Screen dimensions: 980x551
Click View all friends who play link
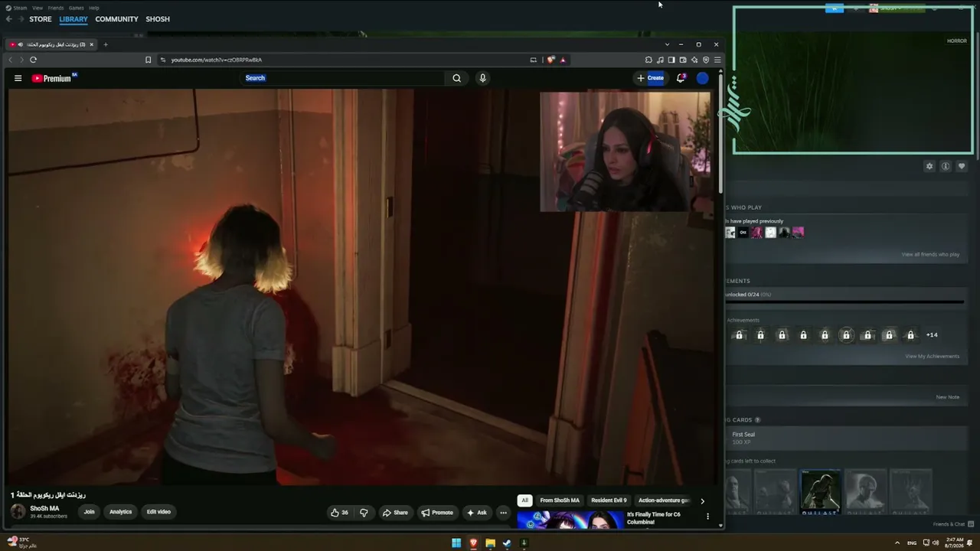point(930,254)
